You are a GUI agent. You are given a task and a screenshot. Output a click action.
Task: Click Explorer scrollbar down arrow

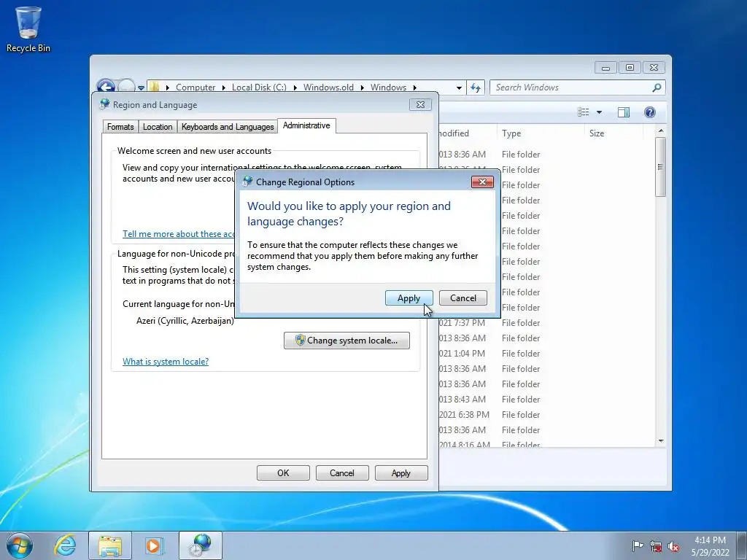tap(661, 441)
